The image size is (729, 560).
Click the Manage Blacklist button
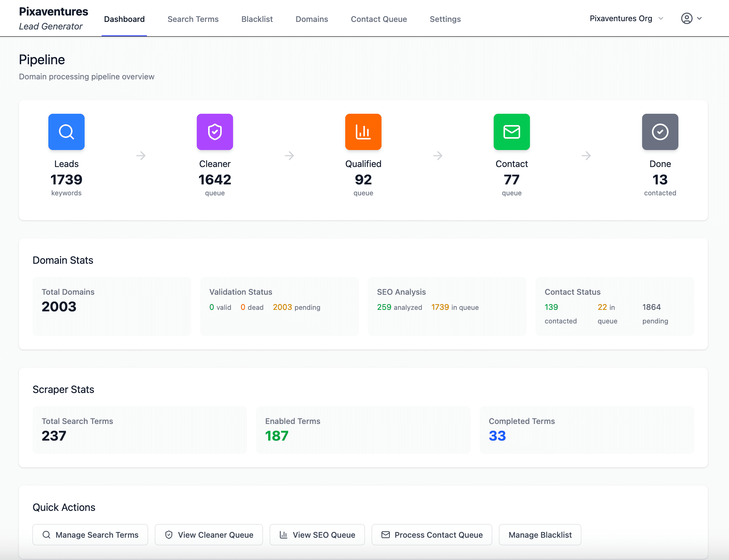point(540,535)
